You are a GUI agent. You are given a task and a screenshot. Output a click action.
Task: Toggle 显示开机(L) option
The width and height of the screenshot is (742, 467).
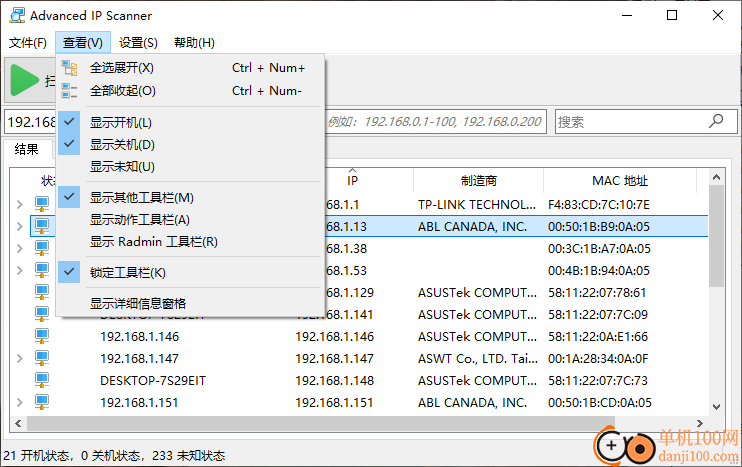(190, 122)
